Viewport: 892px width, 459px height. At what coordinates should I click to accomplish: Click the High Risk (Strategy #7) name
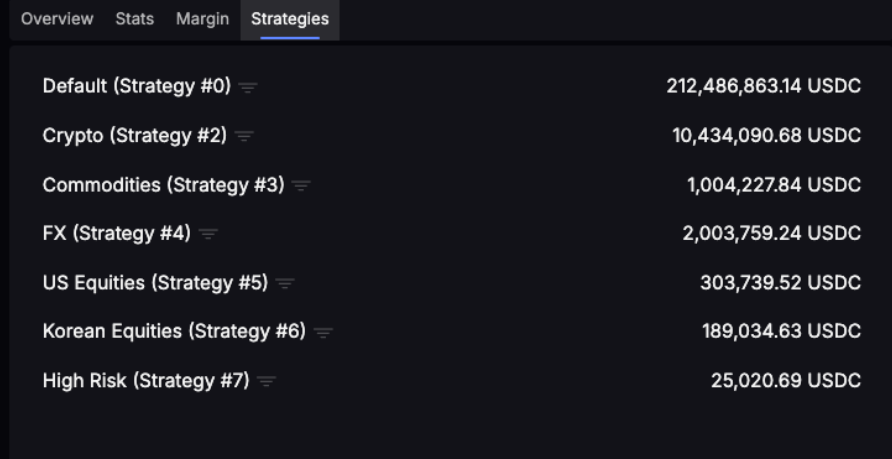(x=146, y=380)
